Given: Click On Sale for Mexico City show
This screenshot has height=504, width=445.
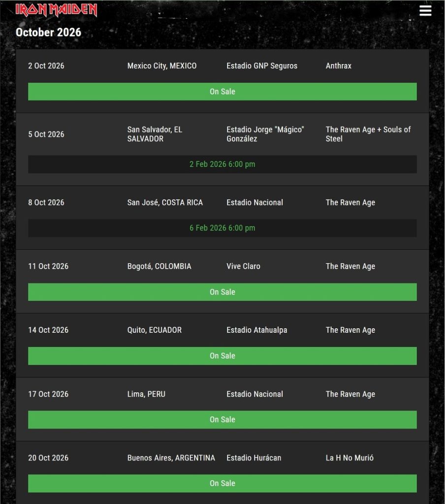Looking at the screenshot, I should [x=222, y=92].
